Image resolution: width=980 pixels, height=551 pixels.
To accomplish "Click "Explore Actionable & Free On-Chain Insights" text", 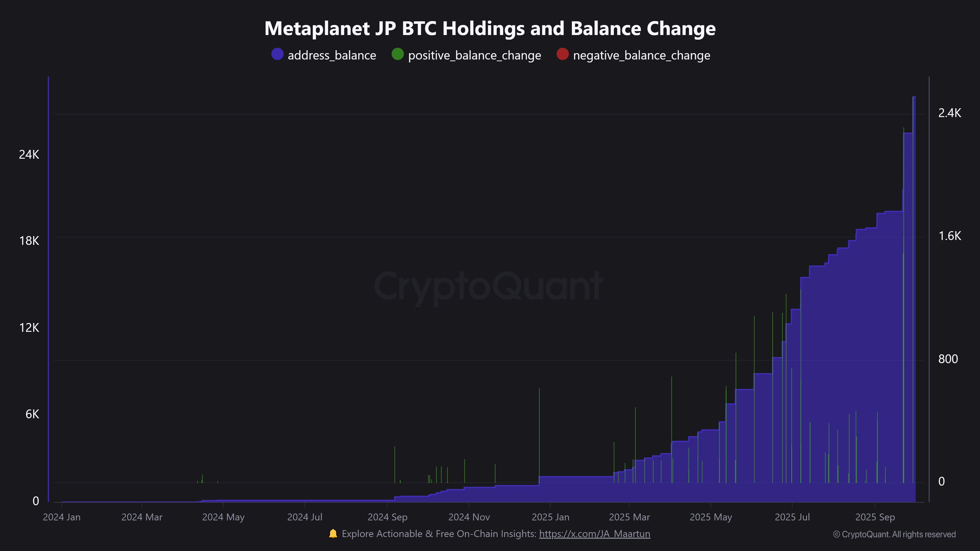I will point(439,534).
